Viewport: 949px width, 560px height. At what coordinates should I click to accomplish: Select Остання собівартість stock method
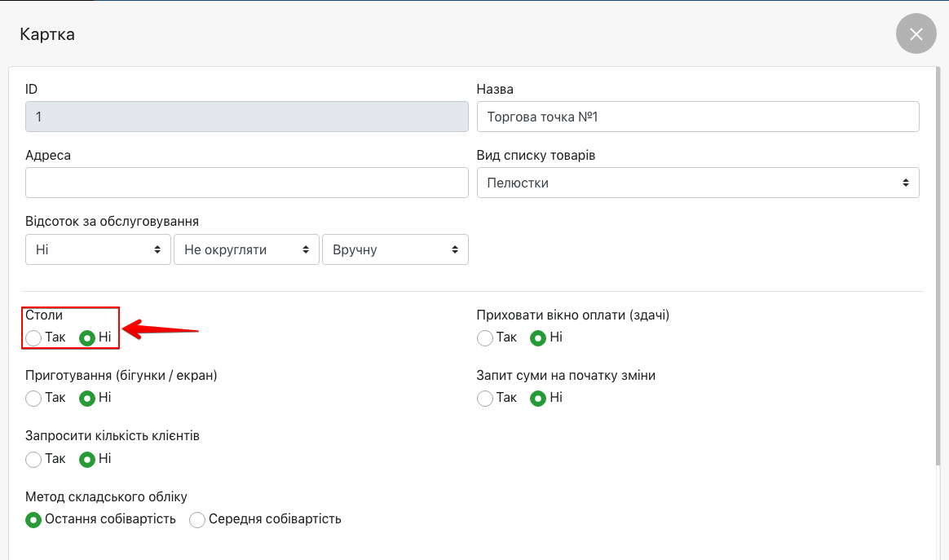point(33,519)
